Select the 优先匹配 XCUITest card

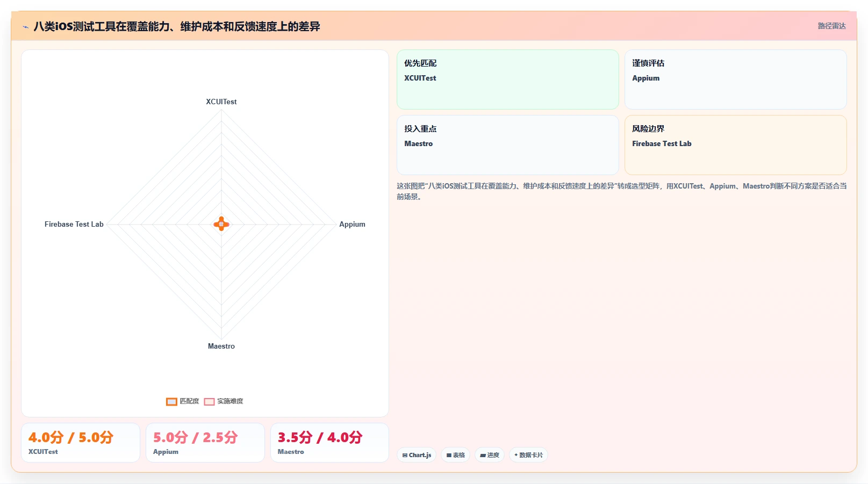[x=507, y=80]
